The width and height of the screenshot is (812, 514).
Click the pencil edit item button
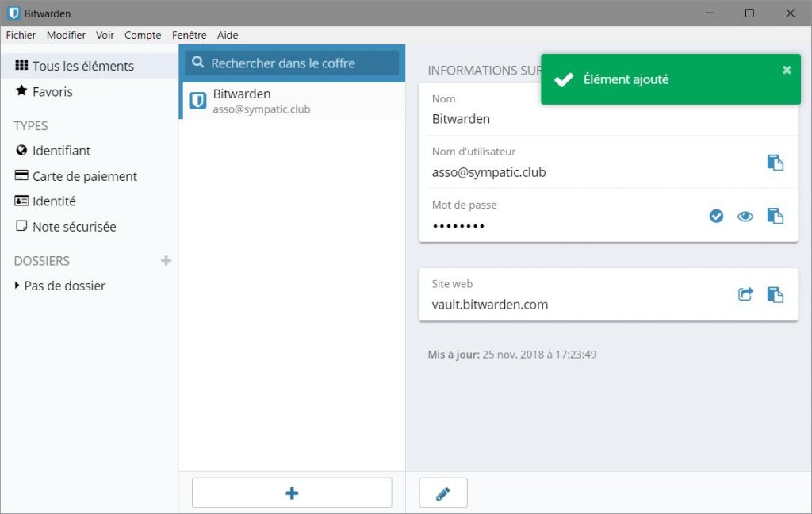[x=443, y=493]
